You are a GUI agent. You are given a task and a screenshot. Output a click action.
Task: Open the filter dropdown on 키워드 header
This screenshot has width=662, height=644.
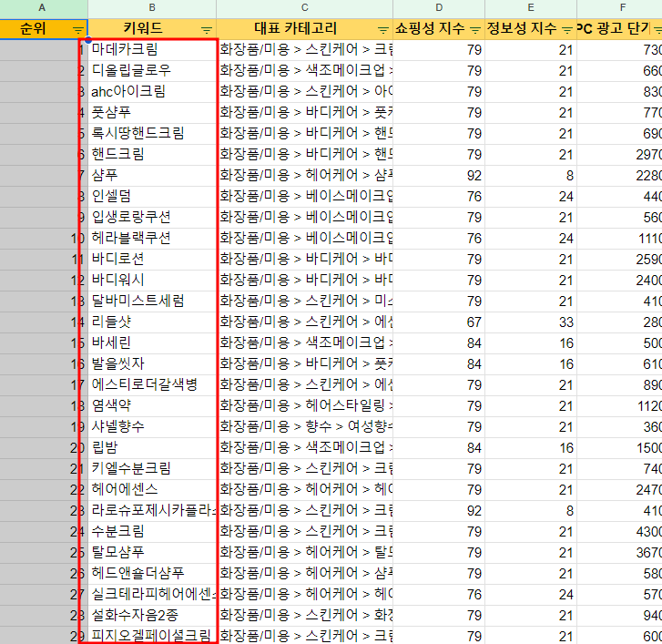tap(206, 29)
